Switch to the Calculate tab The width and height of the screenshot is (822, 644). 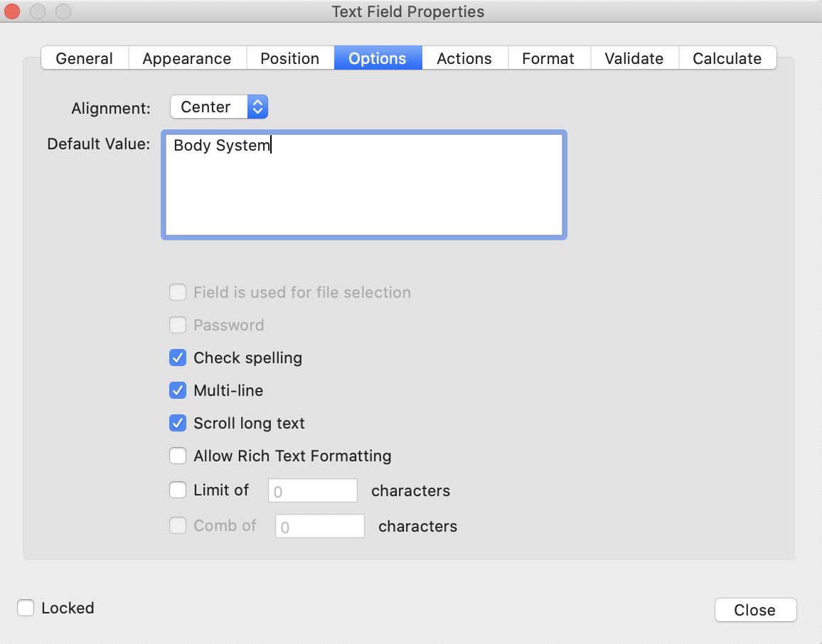[x=727, y=58]
